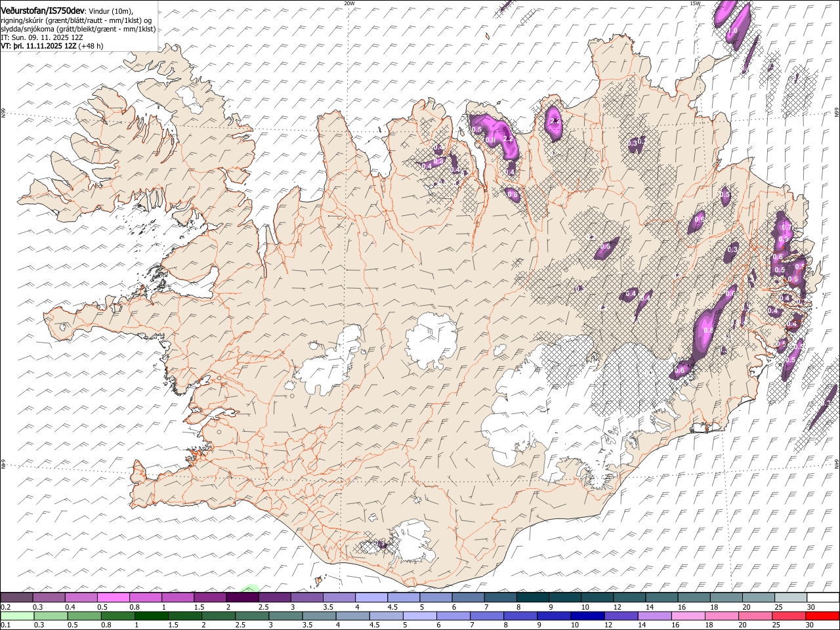
Task: Select rose 20 swatch in lower legend
Action: click(x=754, y=616)
